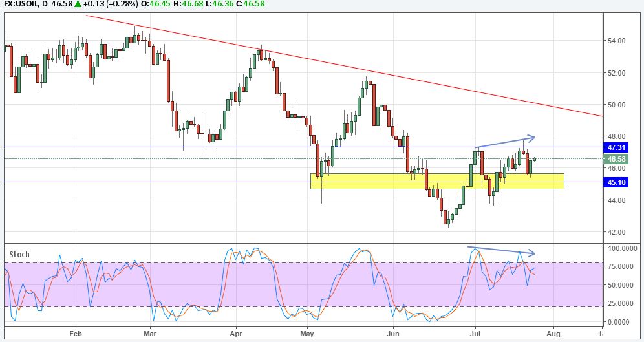Click the +0.13 (+0.28%) change value
The width and height of the screenshot is (644, 342).
pyautogui.click(x=111, y=4)
